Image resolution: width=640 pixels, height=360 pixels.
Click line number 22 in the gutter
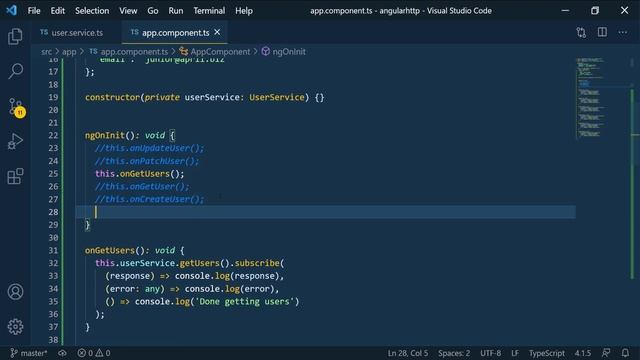click(53, 136)
